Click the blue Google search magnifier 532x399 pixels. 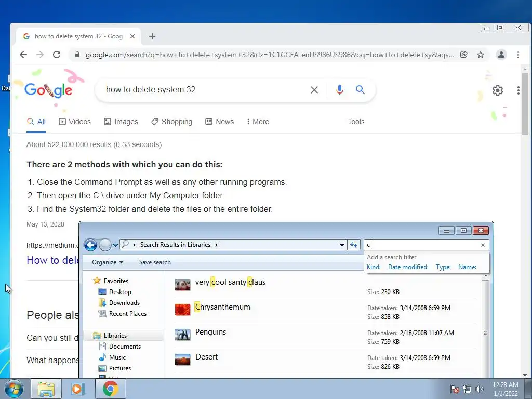point(360,90)
